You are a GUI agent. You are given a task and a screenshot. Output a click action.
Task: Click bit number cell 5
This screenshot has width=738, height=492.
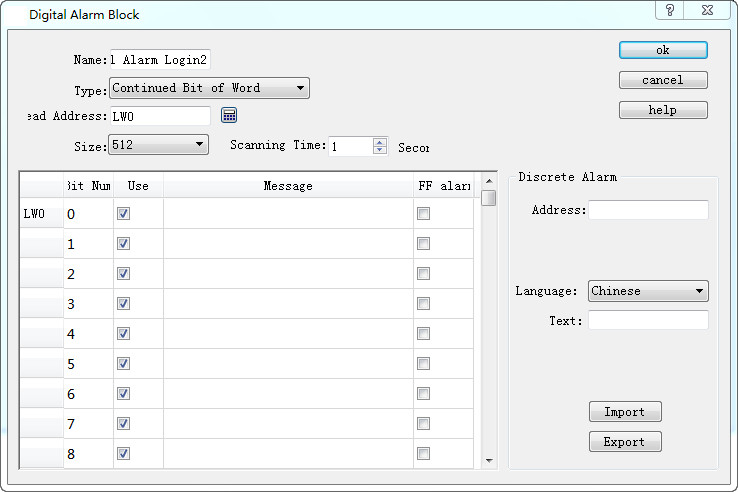click(x=88, y=363)
